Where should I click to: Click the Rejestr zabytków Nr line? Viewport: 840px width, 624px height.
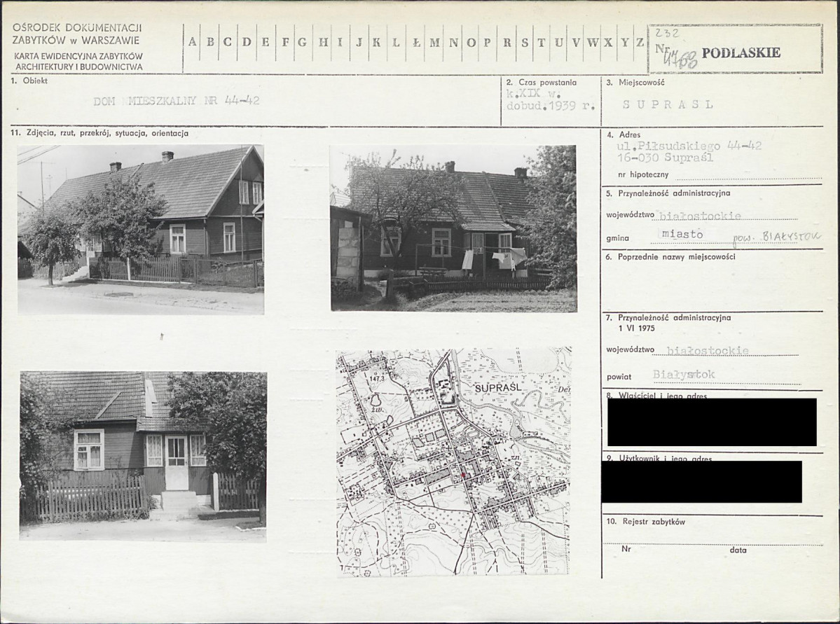point(674,550)
